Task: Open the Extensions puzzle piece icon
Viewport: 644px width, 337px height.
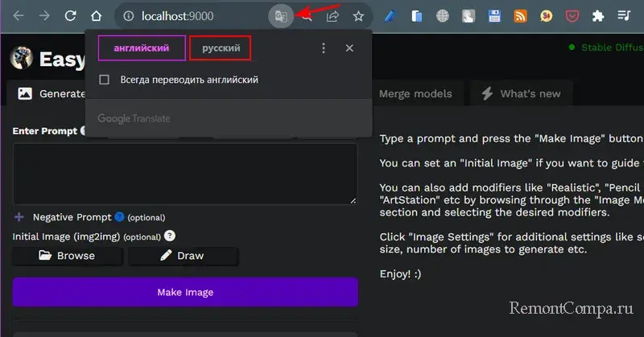Action: (x=597, y=15)
